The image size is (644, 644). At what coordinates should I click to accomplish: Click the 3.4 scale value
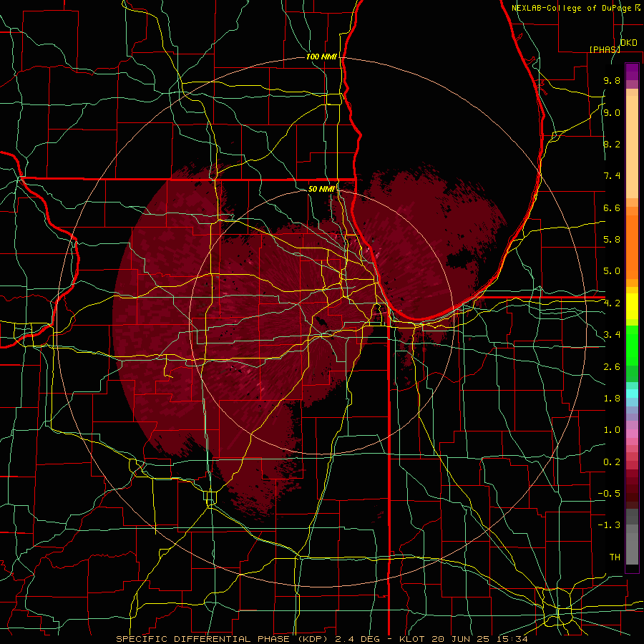(612, 335)
